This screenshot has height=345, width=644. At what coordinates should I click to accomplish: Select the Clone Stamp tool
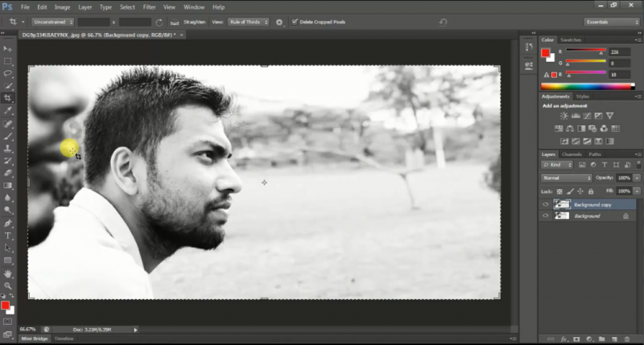(x=8, y=148)
